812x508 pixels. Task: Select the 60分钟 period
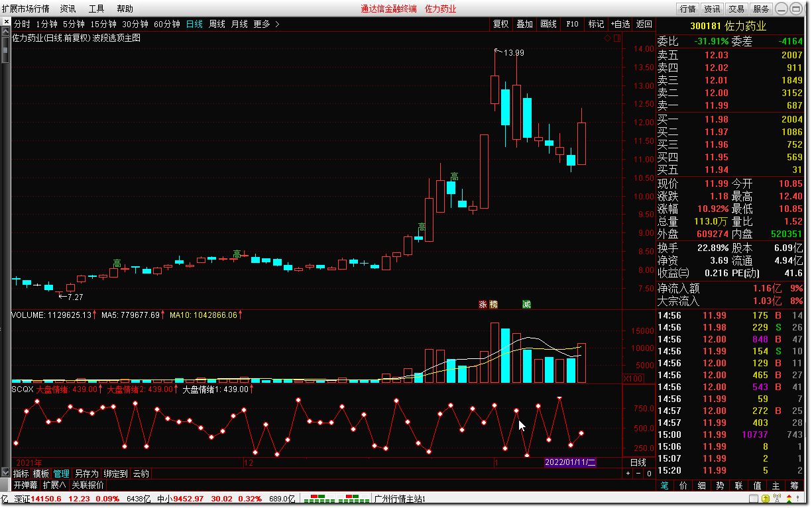click(167, 24)
